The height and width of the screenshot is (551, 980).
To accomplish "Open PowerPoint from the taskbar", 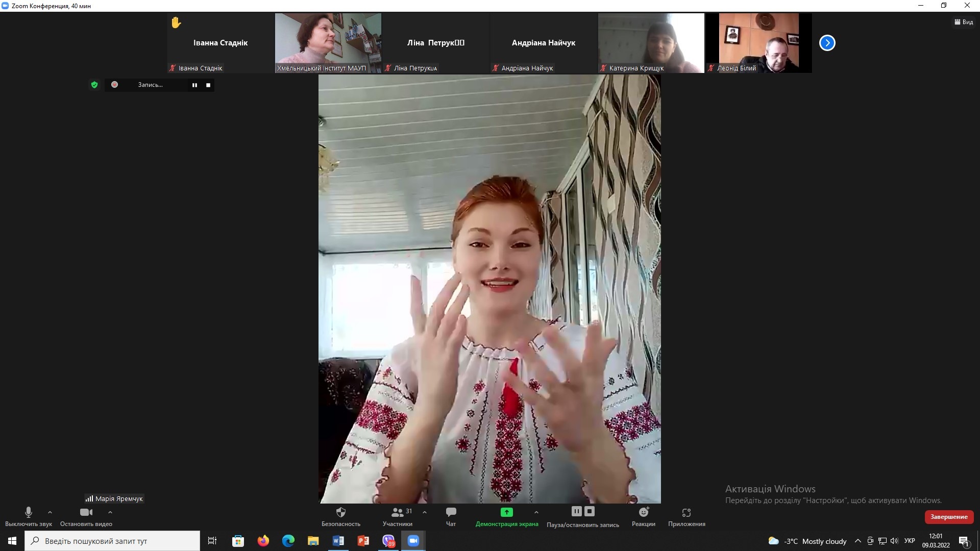I will 363,541.
